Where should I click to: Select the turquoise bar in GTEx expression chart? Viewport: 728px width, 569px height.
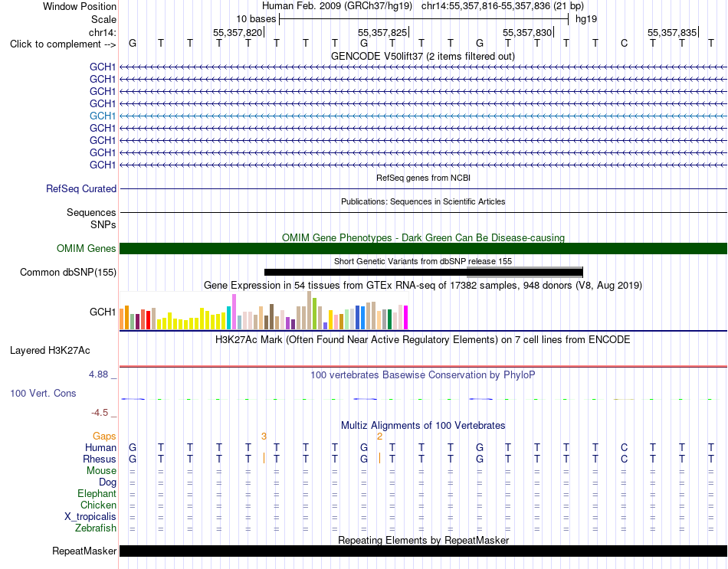228,318
